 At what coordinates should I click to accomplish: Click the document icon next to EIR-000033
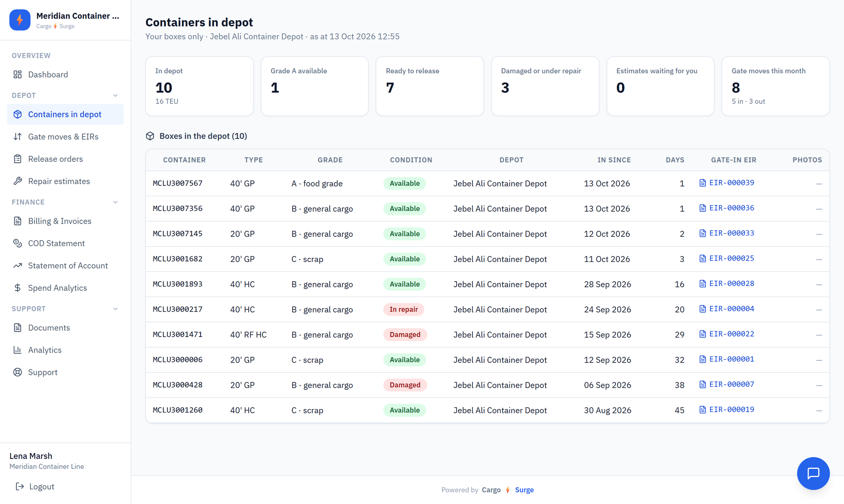[x=702, y=233]
